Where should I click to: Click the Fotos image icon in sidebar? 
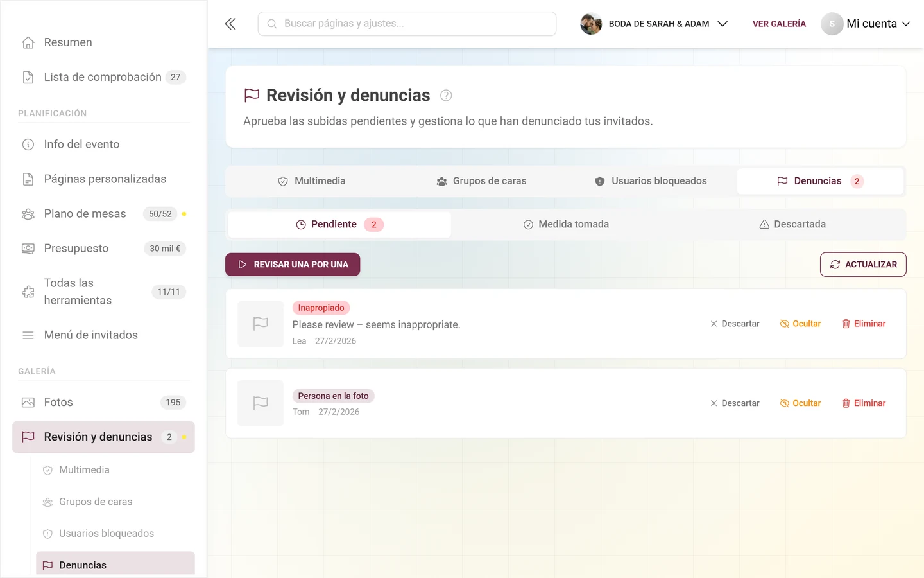point(28,403)
